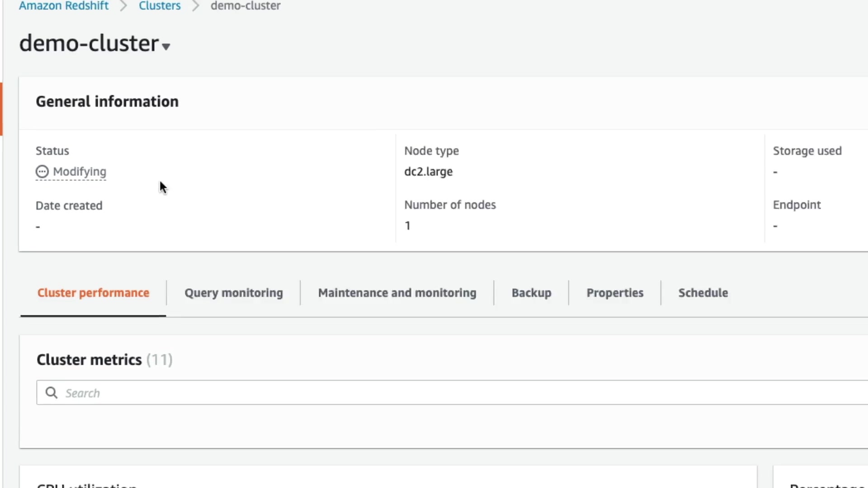Open the Properties tab

614,293
